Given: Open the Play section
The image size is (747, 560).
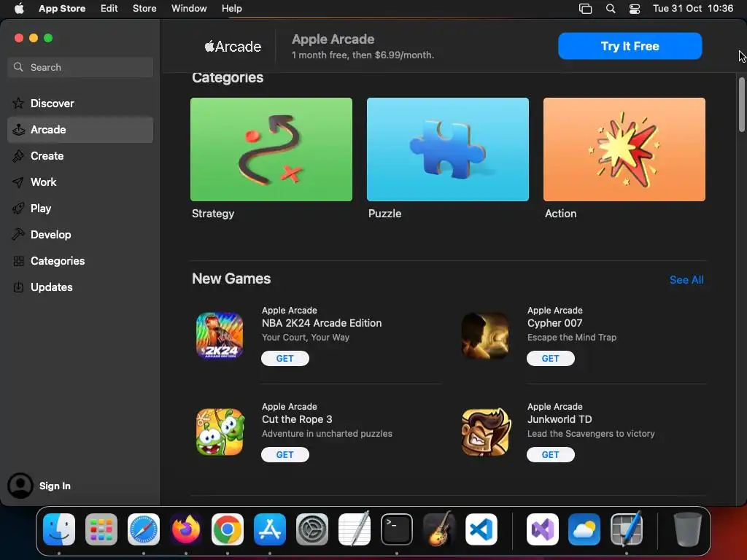Looking at the screenshot, I should point(80,208).
